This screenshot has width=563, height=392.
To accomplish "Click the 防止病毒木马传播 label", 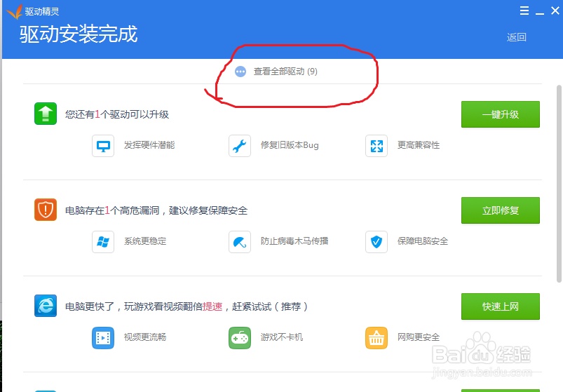I will pos(294,241).
